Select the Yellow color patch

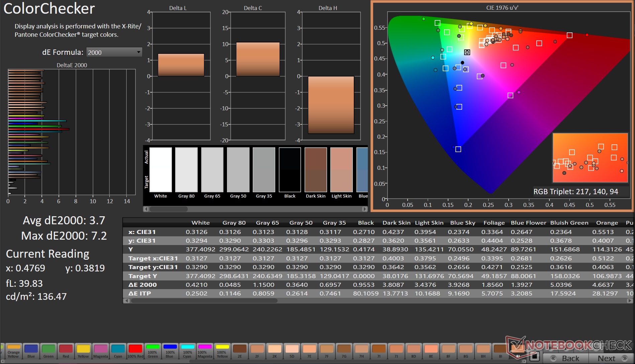coord(83,351)
